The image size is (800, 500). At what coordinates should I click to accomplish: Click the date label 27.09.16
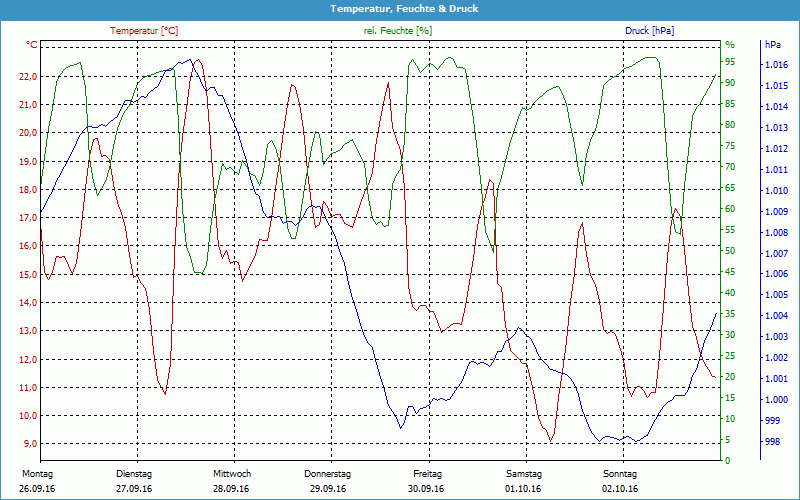coord(134,489)
